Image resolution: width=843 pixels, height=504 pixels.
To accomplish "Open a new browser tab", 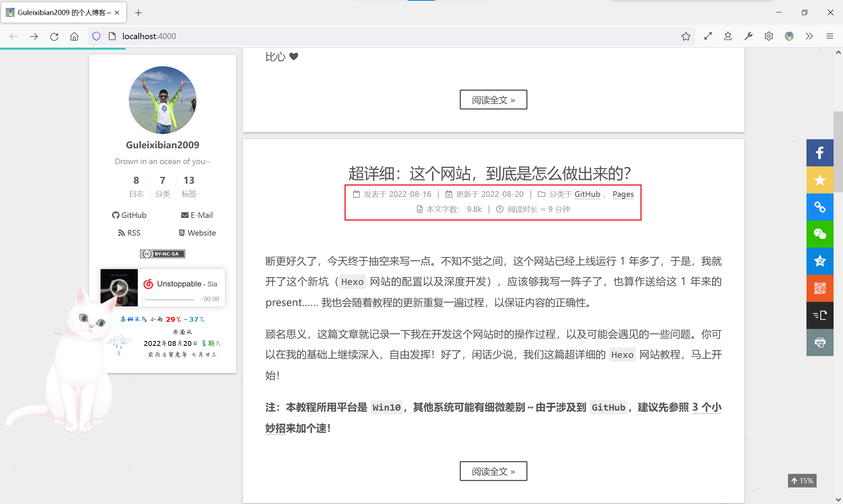I will point(138,13).
